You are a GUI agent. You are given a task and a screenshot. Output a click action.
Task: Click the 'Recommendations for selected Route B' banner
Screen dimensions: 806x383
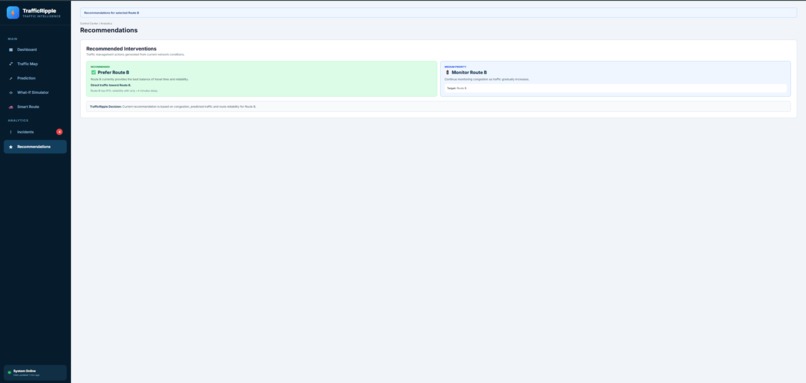point(438,12)
